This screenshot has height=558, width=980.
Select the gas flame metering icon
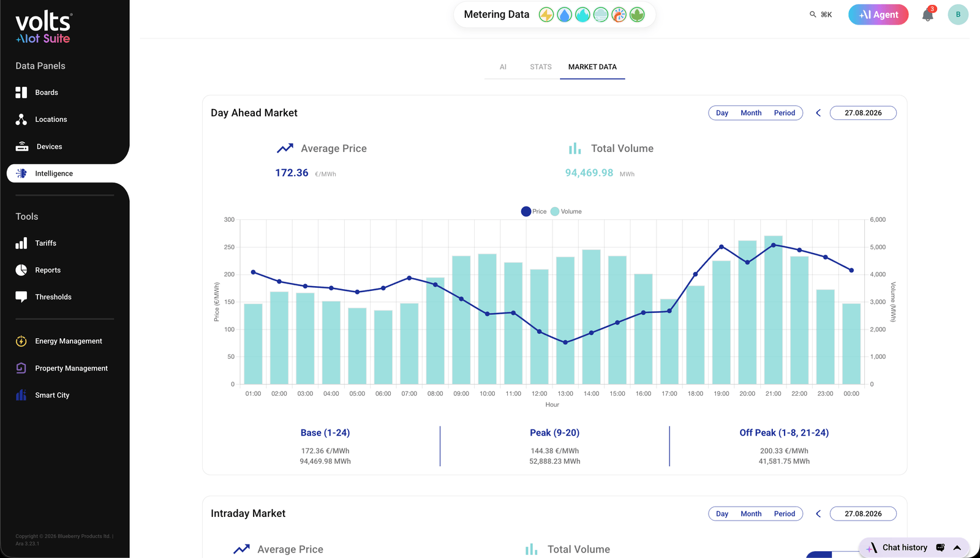coord(582,15)
